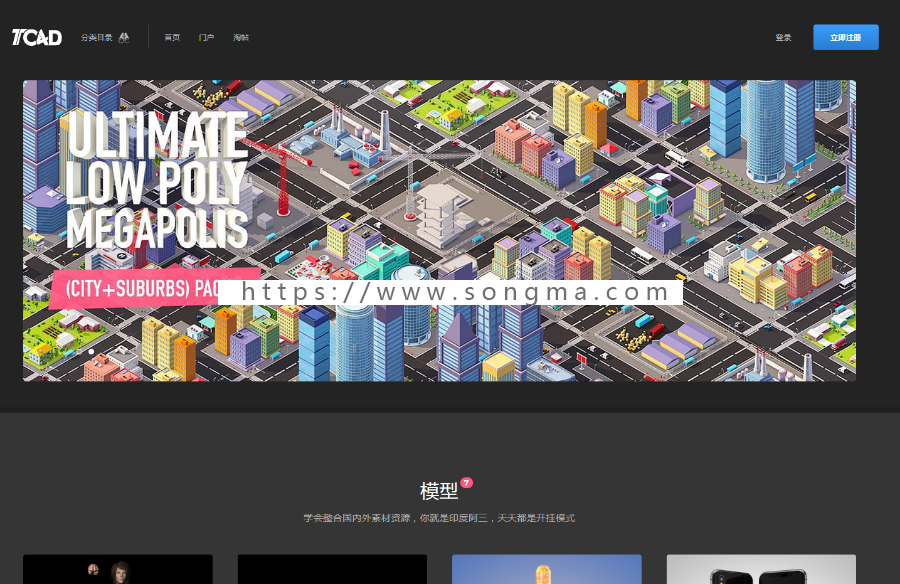Open the 分类目录 category directory
Screen dimensions: 900x584
coord(96,37)
